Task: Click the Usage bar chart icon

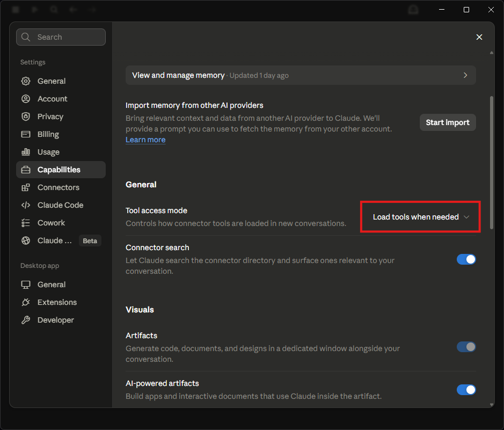Action: point(26,152)
